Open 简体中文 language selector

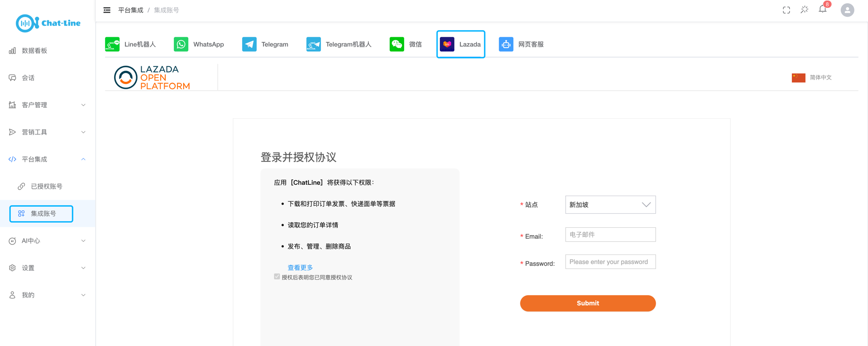click(820, 77)
